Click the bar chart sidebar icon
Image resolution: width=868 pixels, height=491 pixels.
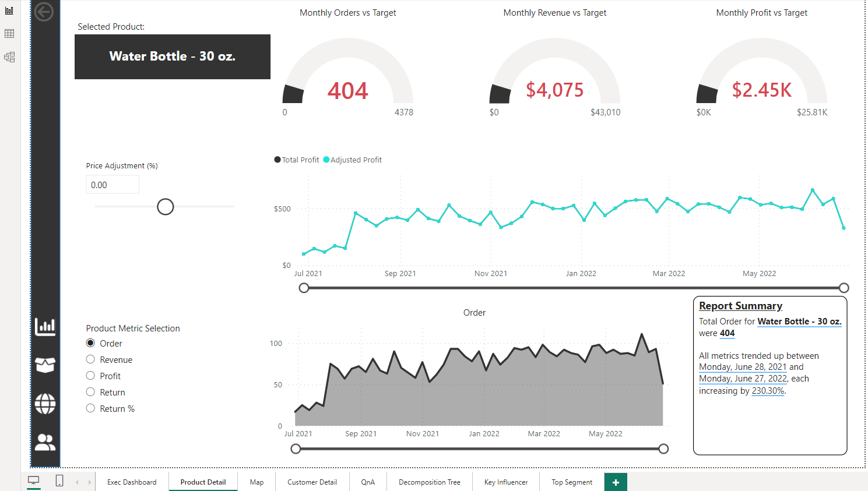pyautogui.click(x=45, y=327)
